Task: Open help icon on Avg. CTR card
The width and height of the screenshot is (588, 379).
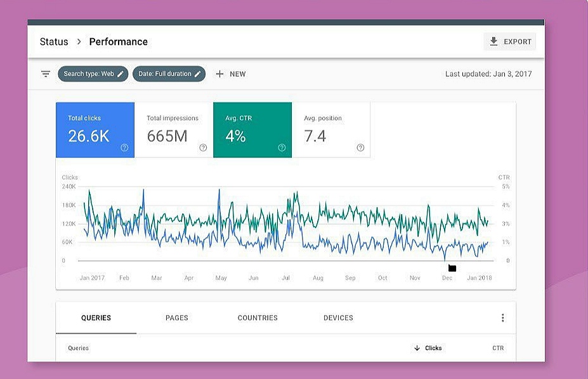Action: 282,147
